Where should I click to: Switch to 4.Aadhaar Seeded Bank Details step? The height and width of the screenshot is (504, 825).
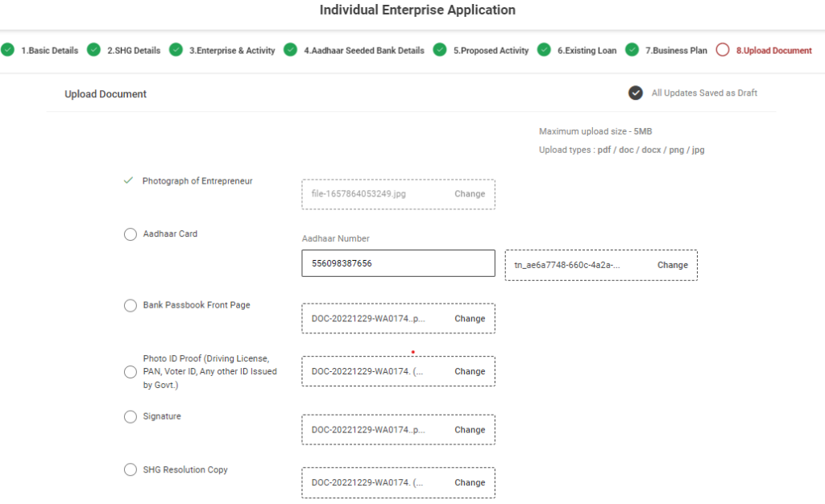pos(363,51)
